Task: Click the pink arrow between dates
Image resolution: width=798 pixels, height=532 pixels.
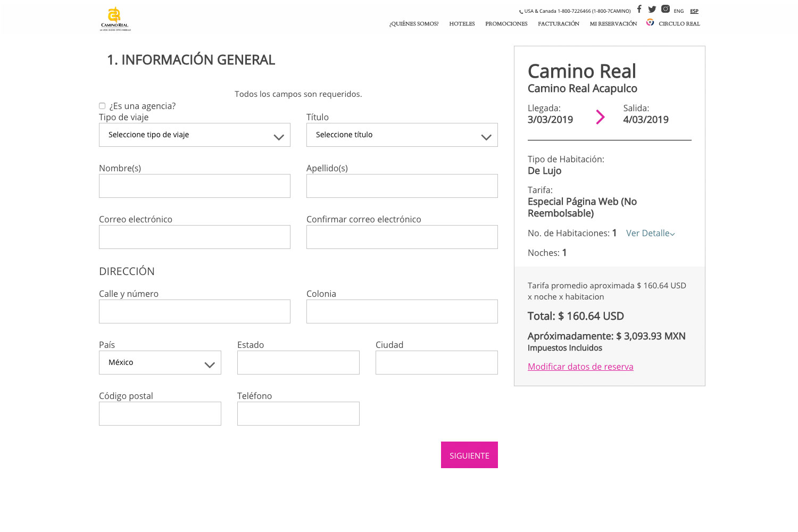Action: point(600,117)
